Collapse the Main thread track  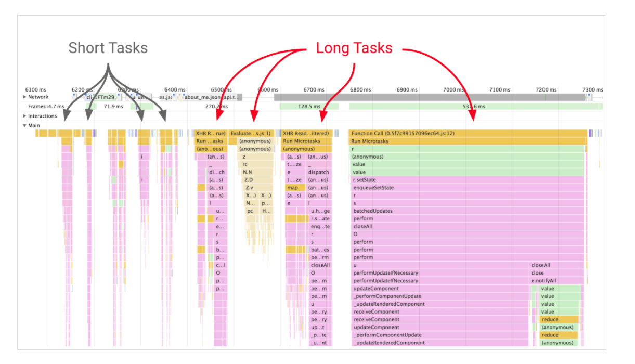[x=24, y=125]
